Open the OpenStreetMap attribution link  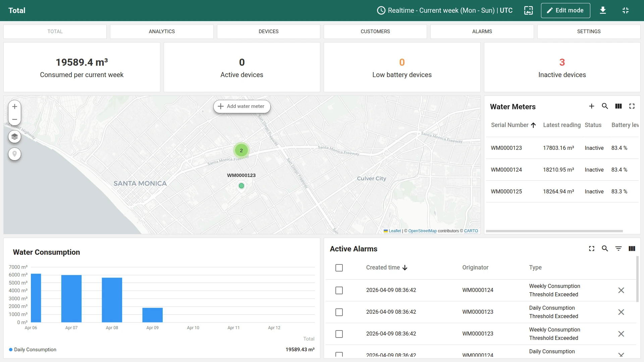(x=422, y=231)
